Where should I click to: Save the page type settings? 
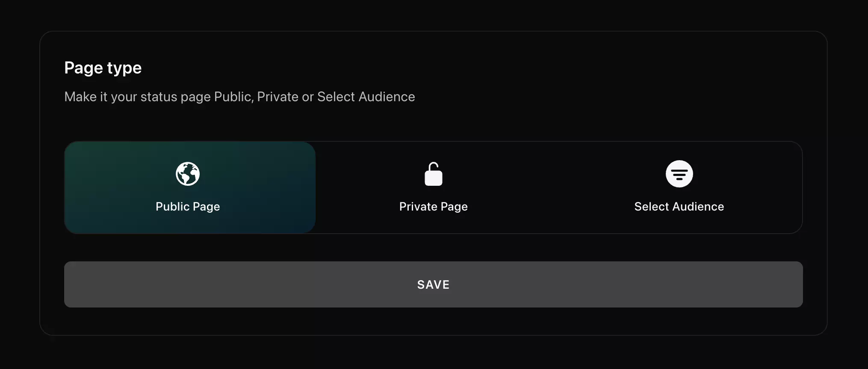(x=433, y=284)
